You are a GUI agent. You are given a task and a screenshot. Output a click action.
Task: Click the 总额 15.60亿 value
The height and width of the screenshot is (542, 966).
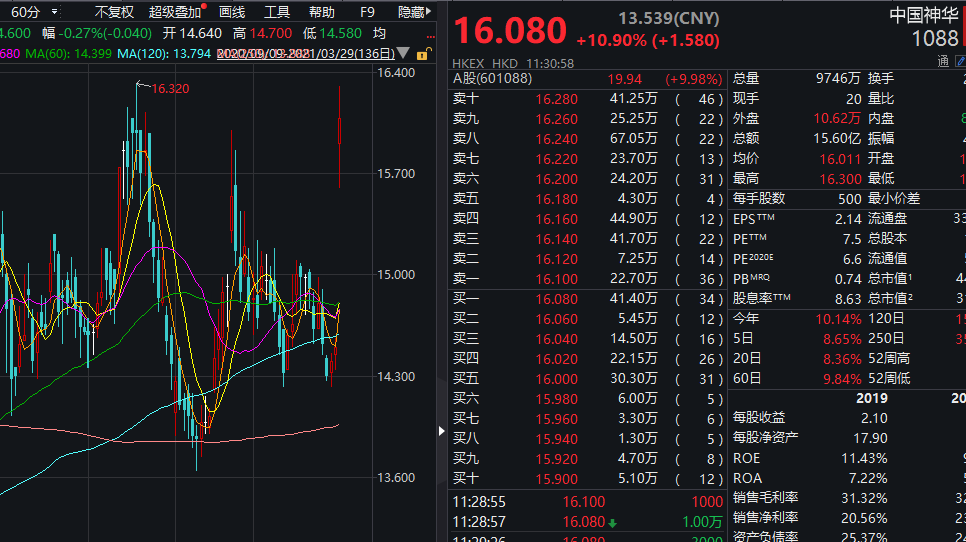(x=837, y=139)
